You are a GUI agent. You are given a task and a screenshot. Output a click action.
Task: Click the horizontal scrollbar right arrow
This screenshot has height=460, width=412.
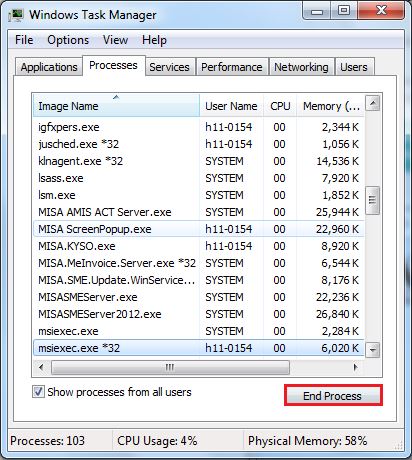tap(355, 367)
